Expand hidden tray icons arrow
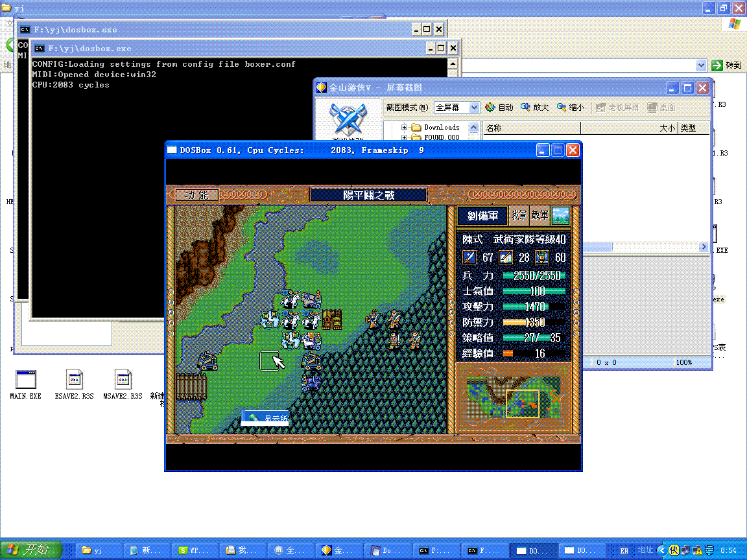The width and height of the screenshot is (747, 560). tap(661, 550)
